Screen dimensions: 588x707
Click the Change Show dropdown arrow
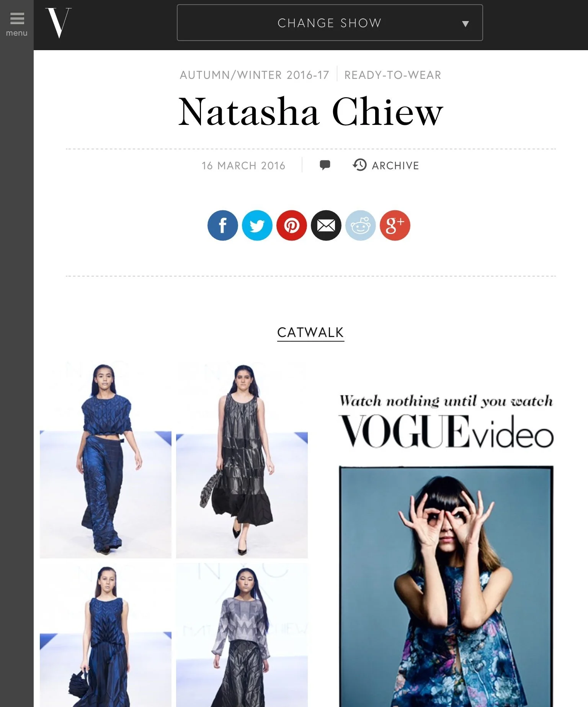click(465, 24)
